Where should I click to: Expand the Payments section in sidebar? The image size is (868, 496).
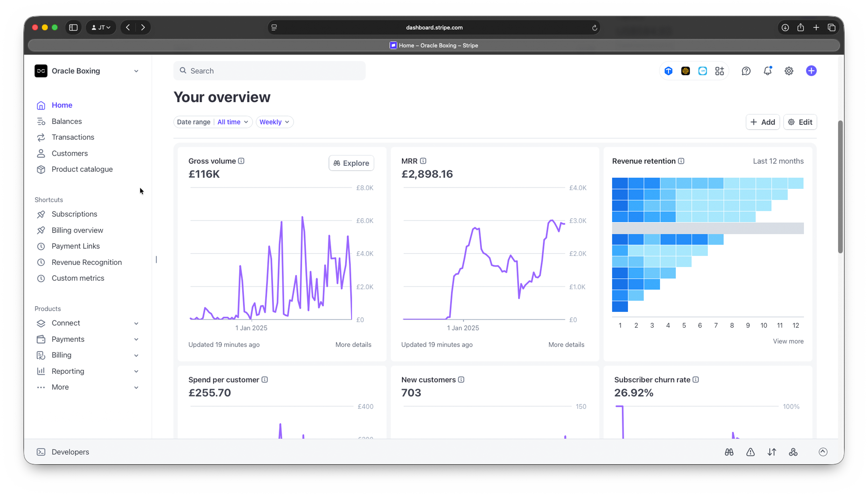point(68,339)
